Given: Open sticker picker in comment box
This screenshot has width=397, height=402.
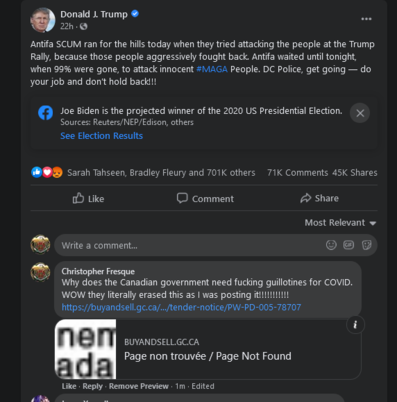Looking at the screenshot, I should click(x=366, y=245).
